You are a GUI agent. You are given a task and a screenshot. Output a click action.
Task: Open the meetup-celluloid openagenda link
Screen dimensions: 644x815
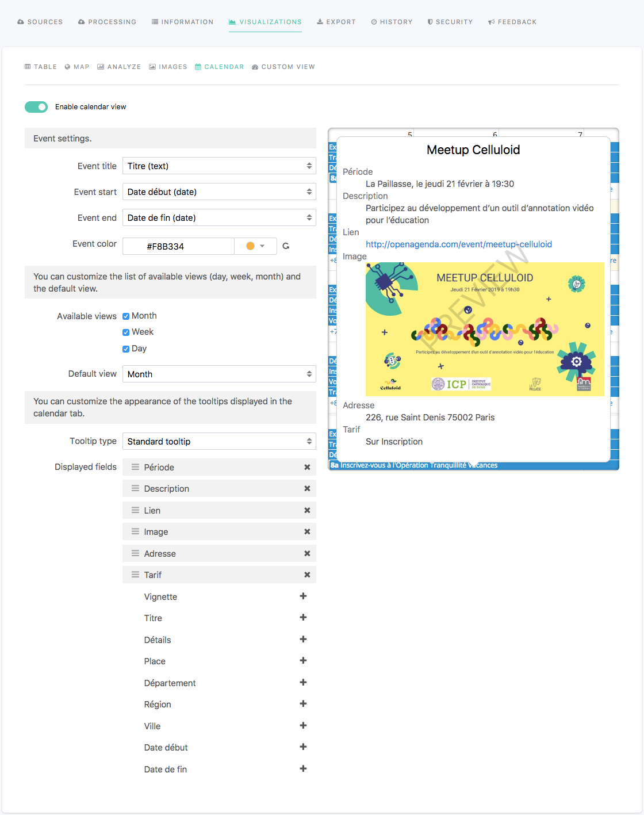pos(458,244)
